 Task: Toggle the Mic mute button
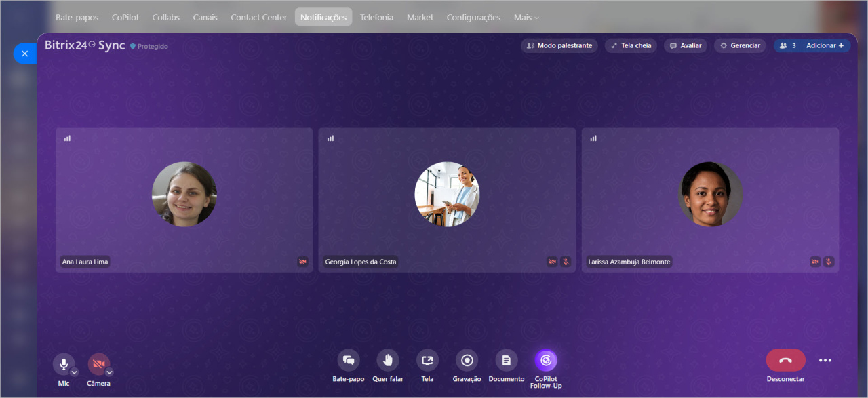click(64, 364)
